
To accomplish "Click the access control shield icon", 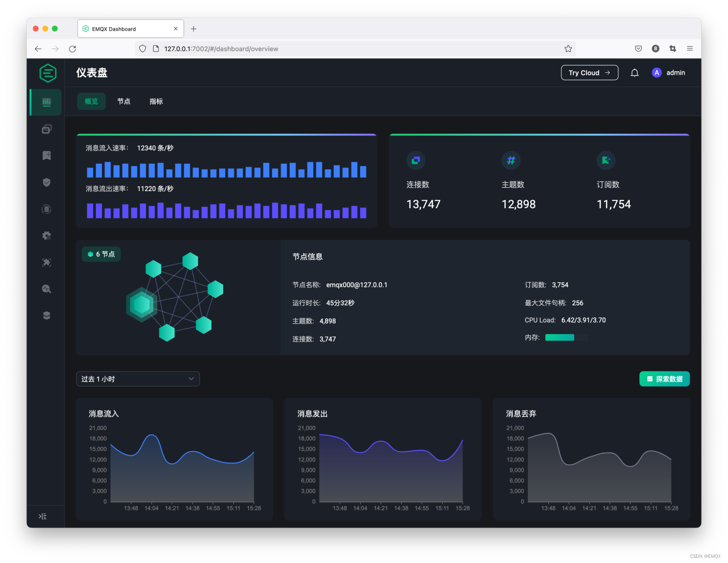I will coord(46,182).
